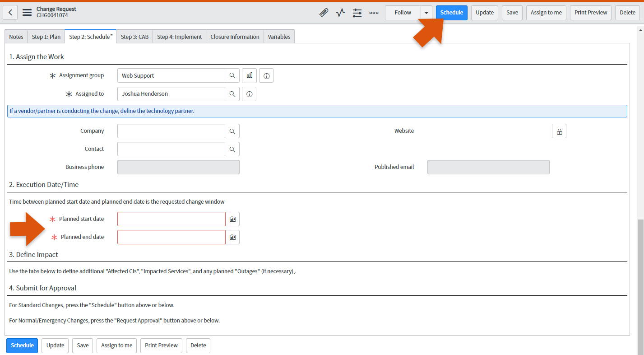644x355 pixels.
Task: Open Planned start date calendar picker
Action: (x=232, y=219)
